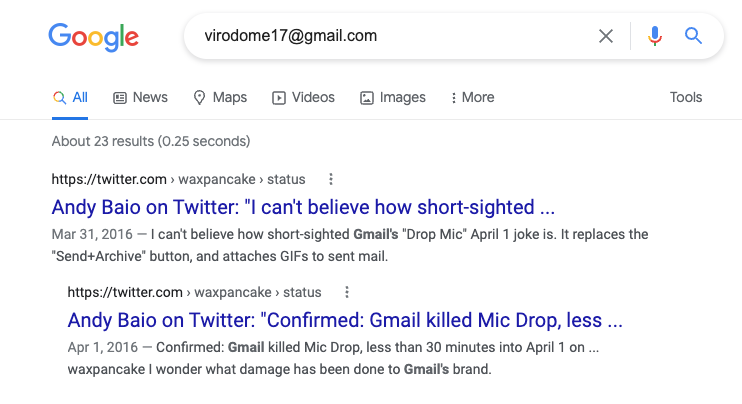Open three-dot menu of second Twitter result

347,292
